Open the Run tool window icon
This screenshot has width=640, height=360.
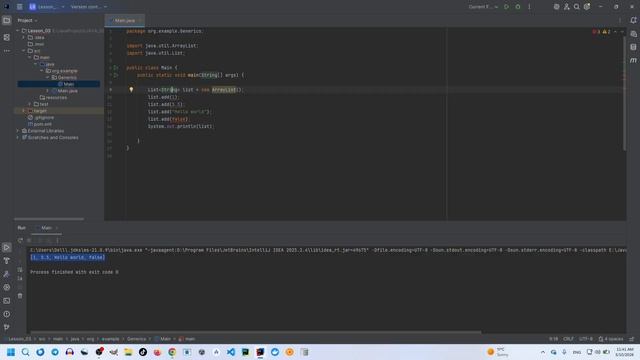7,247
